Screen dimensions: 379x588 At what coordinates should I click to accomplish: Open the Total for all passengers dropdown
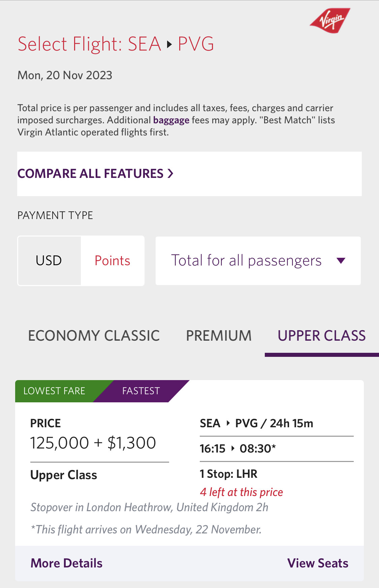click(258, 261)
